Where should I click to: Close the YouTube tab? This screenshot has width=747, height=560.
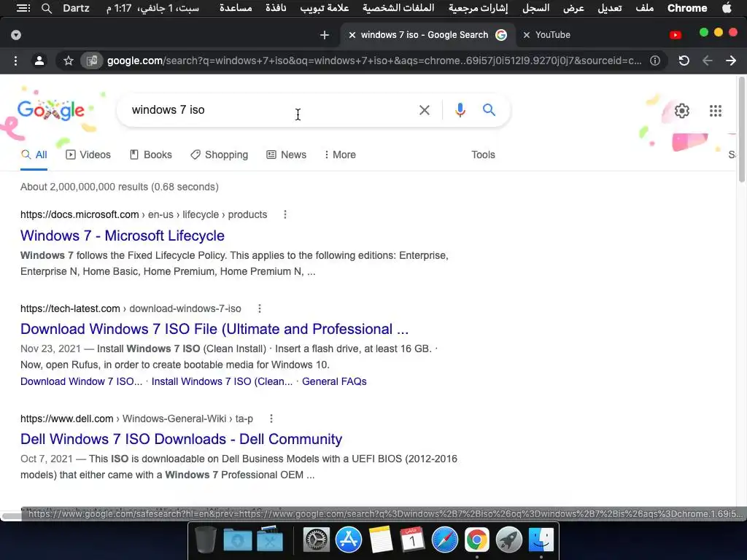pyautogui.click(x=527, y=35)
